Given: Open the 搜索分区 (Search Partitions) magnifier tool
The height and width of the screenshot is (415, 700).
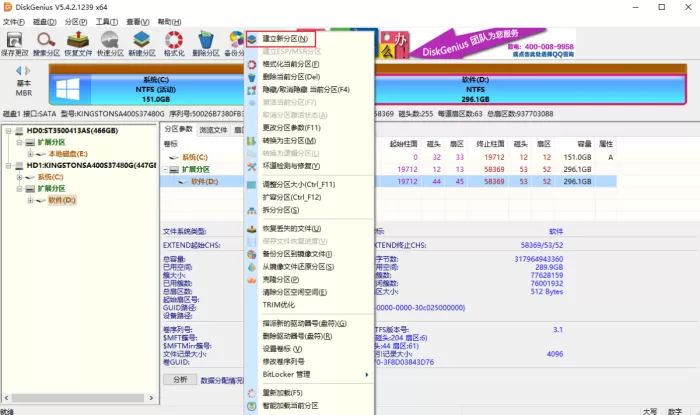Looking at the screenshot, I should (46, 44).
